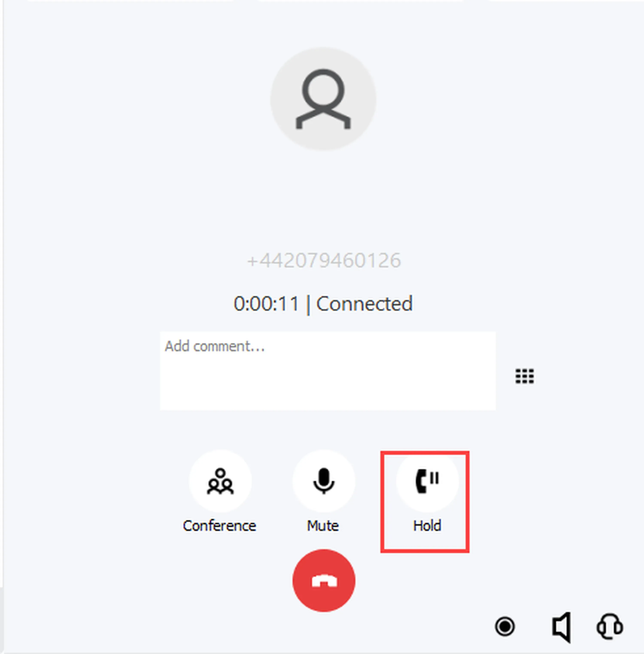Select the caller number +442079460126
Image resolution: width=644 pixels, height=654 pixels.
click(324, 261)
